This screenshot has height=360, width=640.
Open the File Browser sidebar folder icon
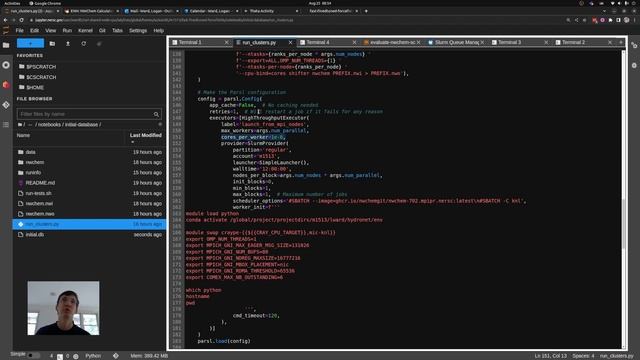[6, 45]
